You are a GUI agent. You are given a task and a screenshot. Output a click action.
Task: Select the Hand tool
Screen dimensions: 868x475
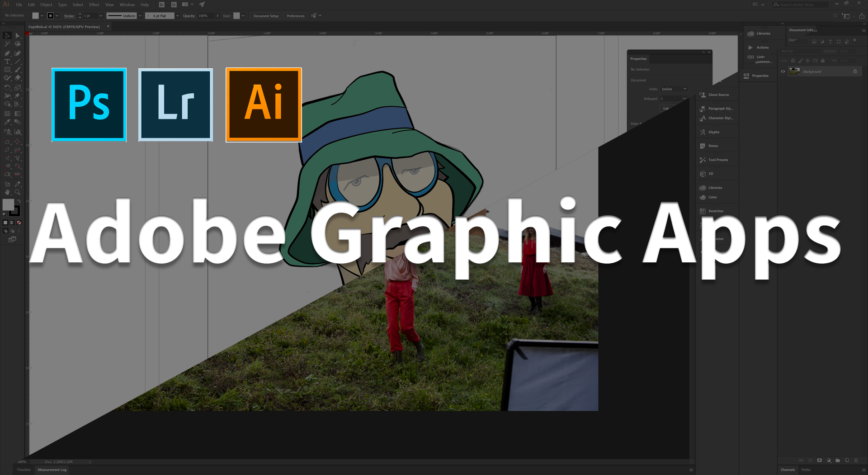point(7,192)
